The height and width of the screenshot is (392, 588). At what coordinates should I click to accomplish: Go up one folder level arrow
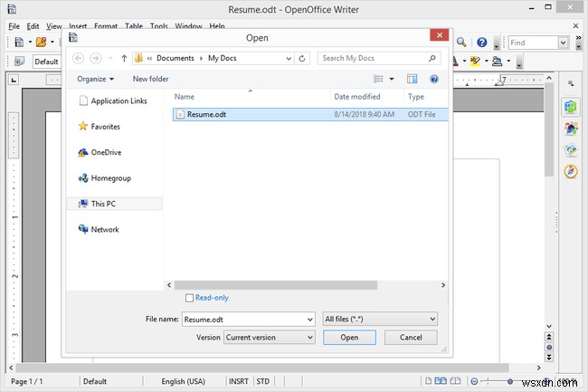click(x=124, y=58)
